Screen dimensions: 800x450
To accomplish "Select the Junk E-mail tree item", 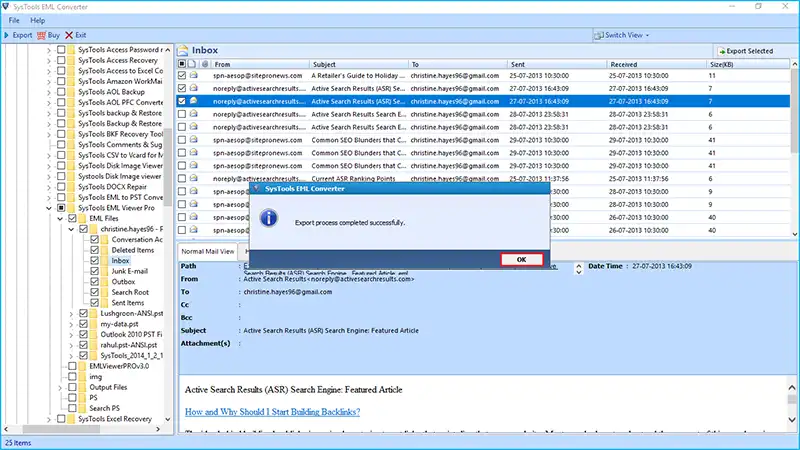I will (x=130, y=271).
